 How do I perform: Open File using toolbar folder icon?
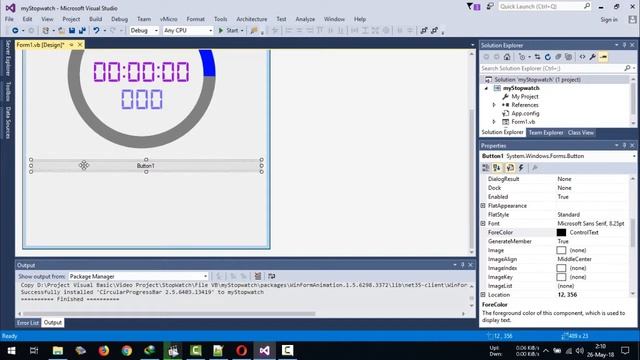click(61, 31)
